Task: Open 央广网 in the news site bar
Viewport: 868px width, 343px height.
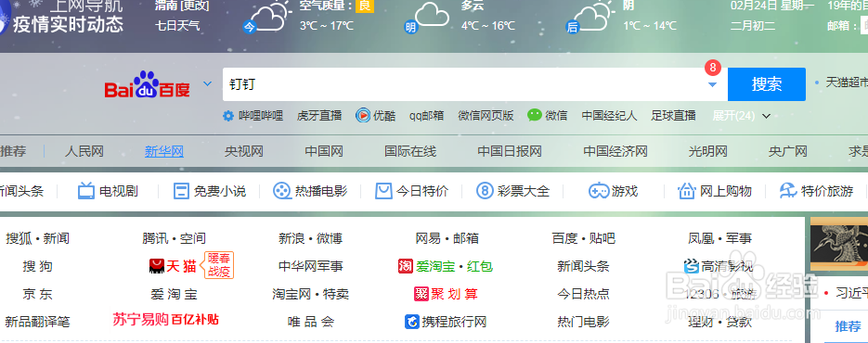Action: click(788, 151)
